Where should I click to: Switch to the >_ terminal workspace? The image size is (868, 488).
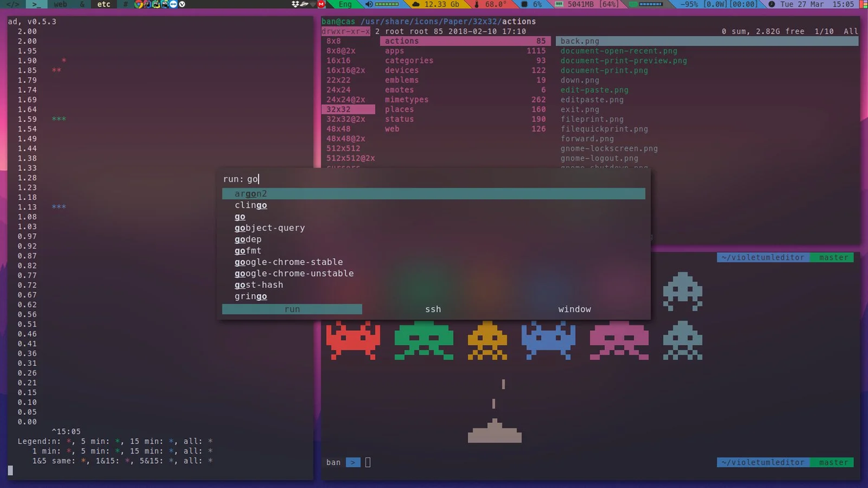pos(37,4)
